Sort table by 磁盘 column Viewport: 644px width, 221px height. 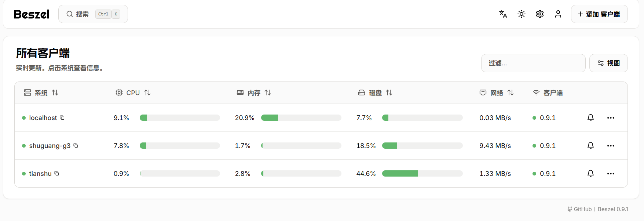[x=376, y=93]
